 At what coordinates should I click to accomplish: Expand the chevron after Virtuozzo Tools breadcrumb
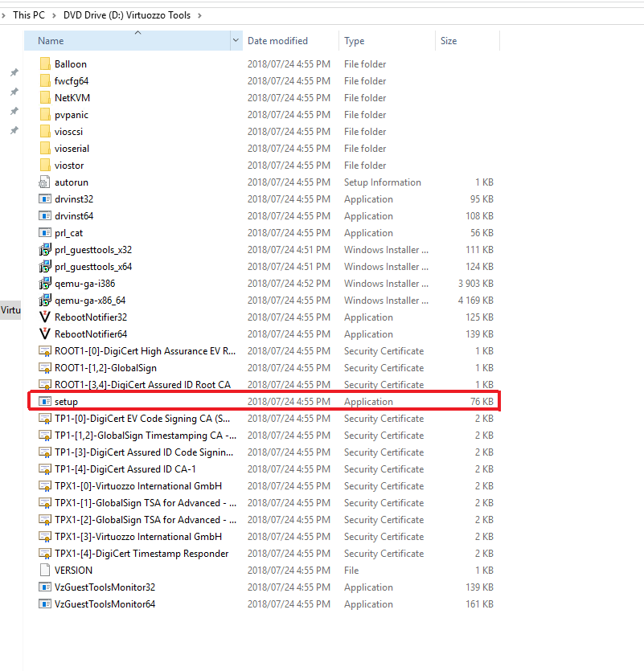(x=199, y=15)
